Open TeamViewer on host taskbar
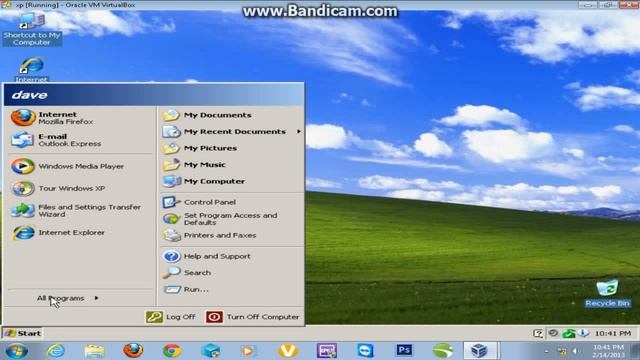This screenshot has width=640, height=360. [365, 351]
